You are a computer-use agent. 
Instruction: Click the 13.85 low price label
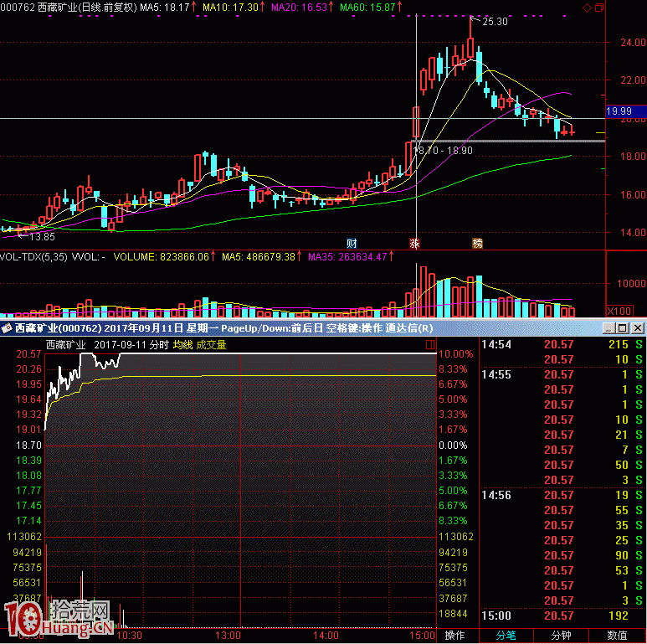tap(42, 236)
